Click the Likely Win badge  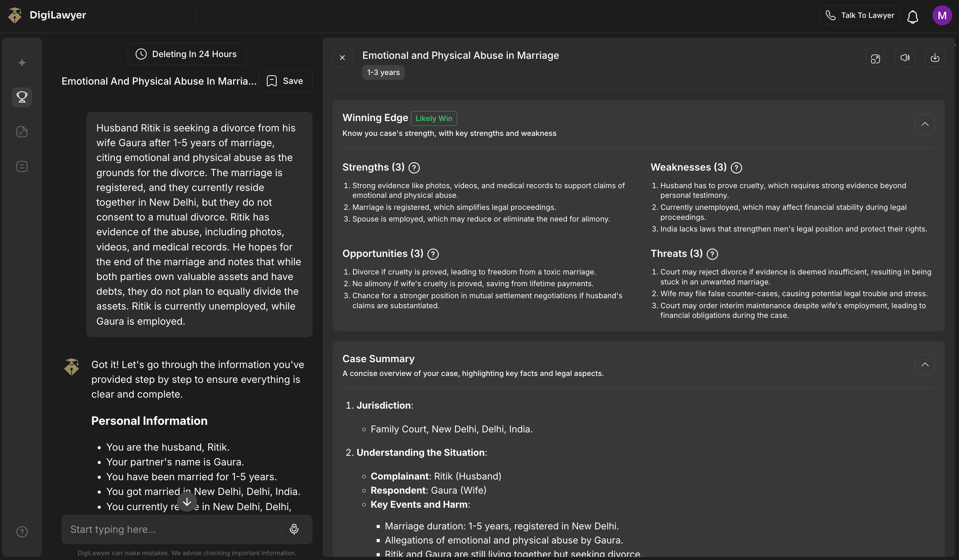pos(434,118)
